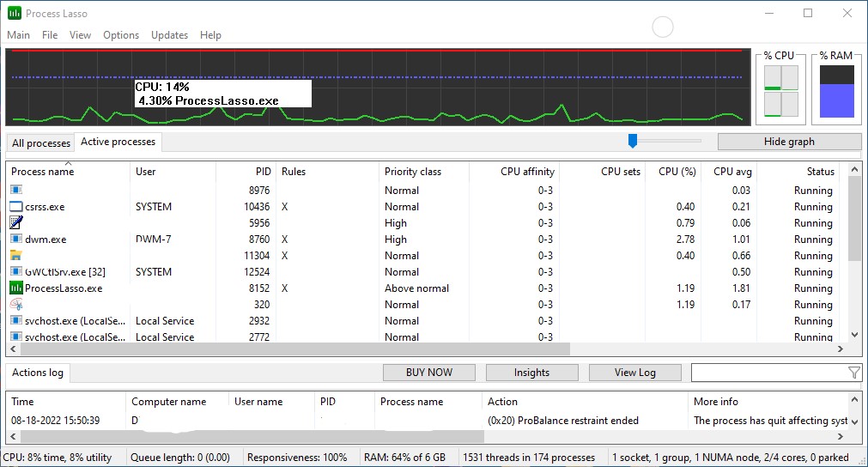Click the filter funnel icon in log search
The width and height of the screenshot is (868, 467).
pyautogui.click(x=854, y=373)
